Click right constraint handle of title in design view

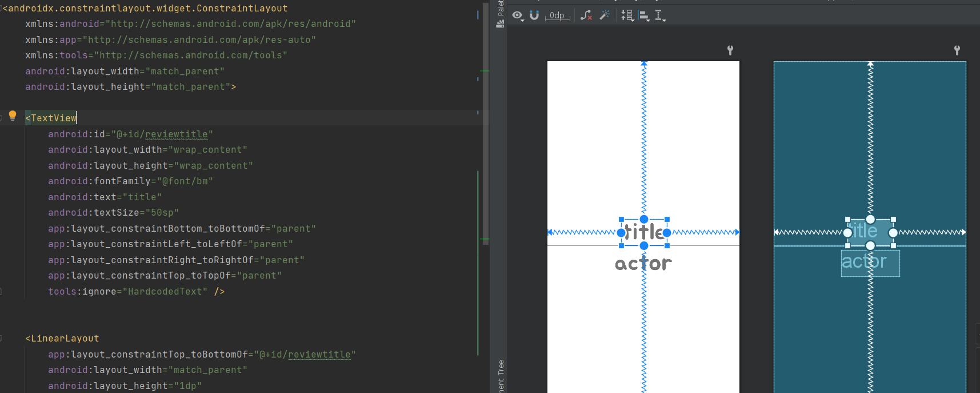[x=667, y=233]
